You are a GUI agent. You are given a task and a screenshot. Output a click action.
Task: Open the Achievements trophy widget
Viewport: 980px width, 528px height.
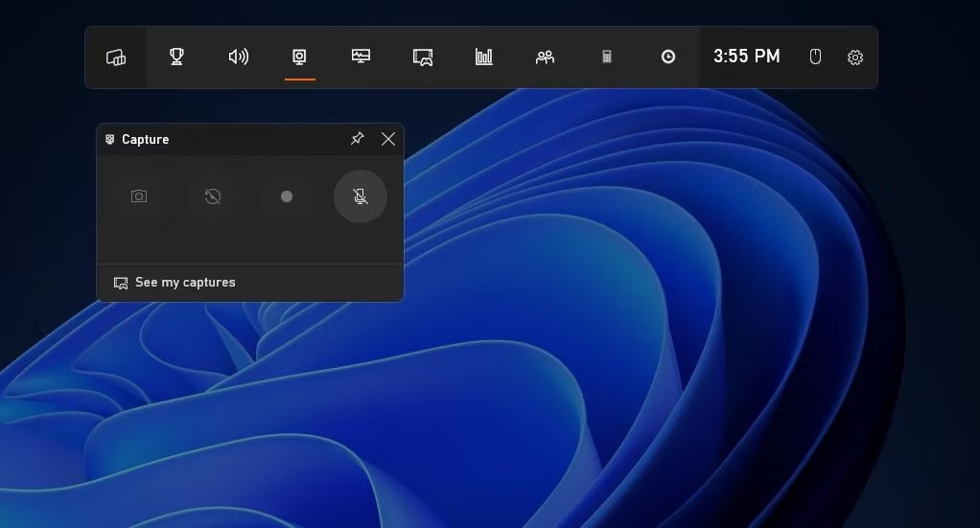(176, 57)
